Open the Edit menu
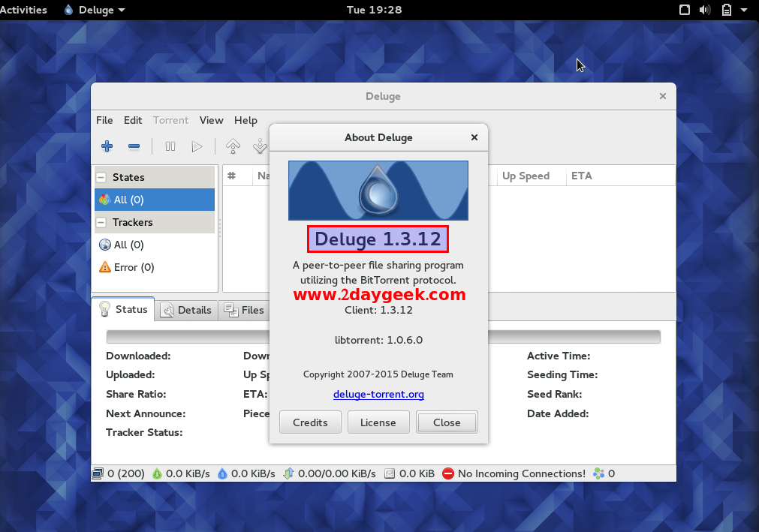The height and width of the screenshot is (532, 759). coord(133,120)
